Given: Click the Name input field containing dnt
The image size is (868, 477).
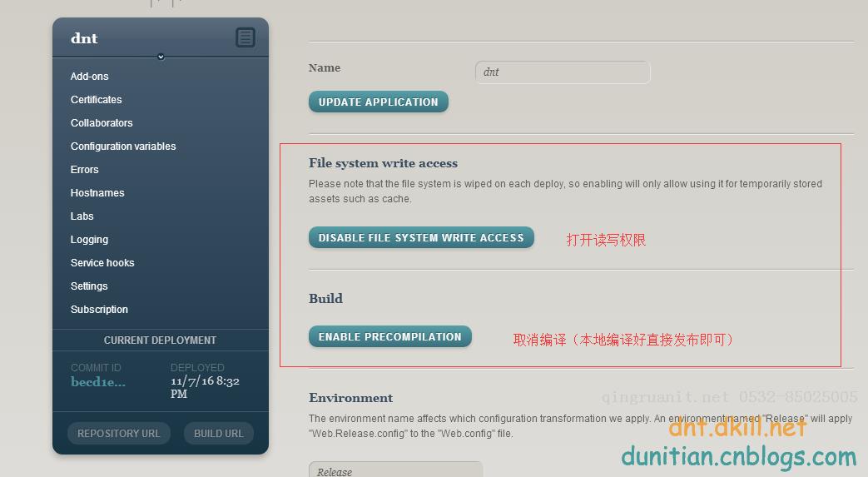Looking at the screenshot, I should pos(562,72).
